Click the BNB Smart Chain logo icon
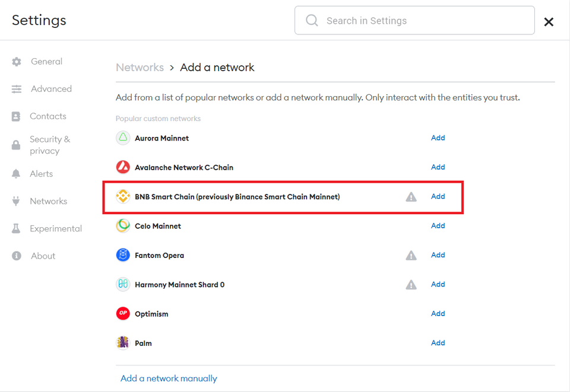The width and height of the screenshot is (570, 392). tap(123, 196)
